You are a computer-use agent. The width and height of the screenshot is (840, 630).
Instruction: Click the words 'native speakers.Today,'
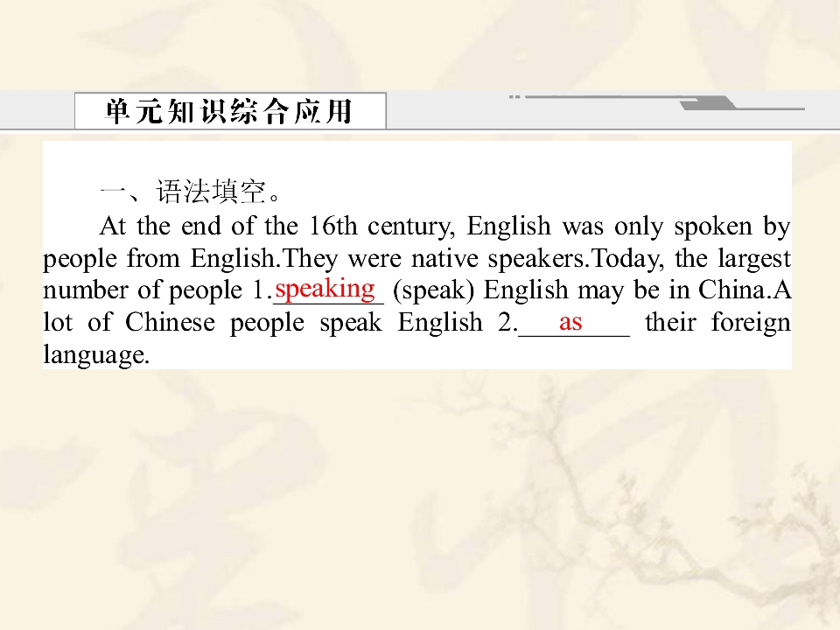538,259
